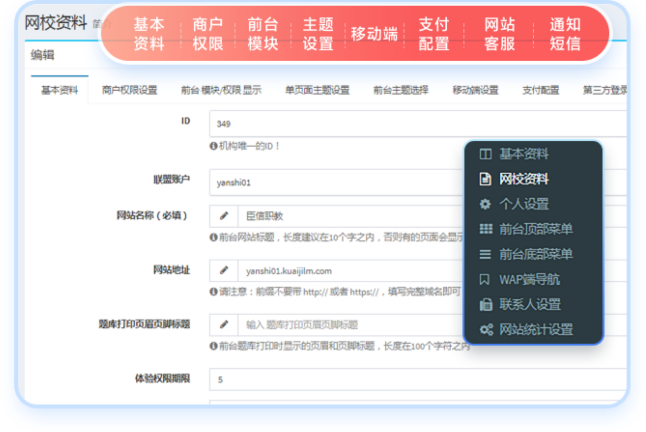This screenshot has width=646, height=432.
Task: Switch to 单页面主题设置 tab
Action: coord(317,90)
